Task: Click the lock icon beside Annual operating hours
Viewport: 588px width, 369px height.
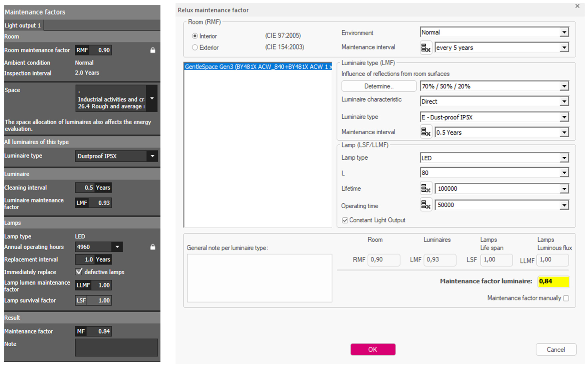Action: [x=153, y=247]
